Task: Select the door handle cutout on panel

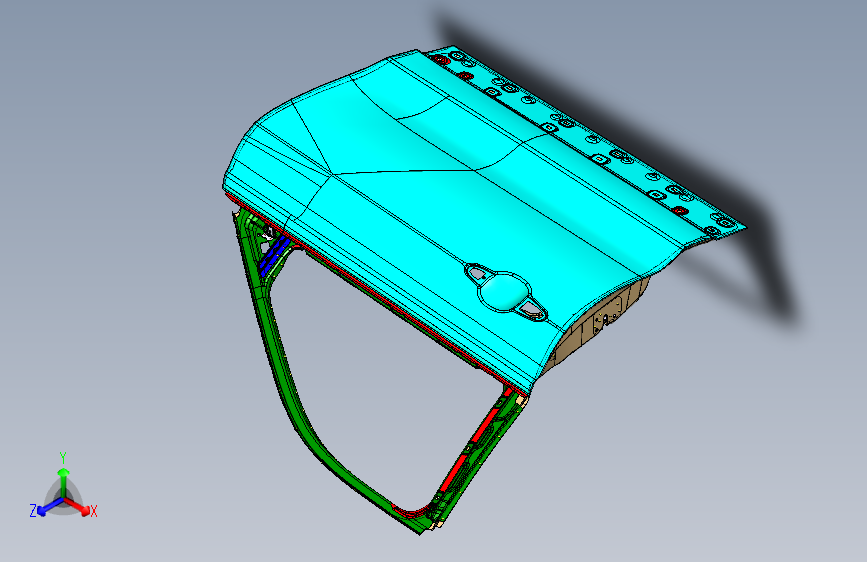Action: [x=505, y=291]
